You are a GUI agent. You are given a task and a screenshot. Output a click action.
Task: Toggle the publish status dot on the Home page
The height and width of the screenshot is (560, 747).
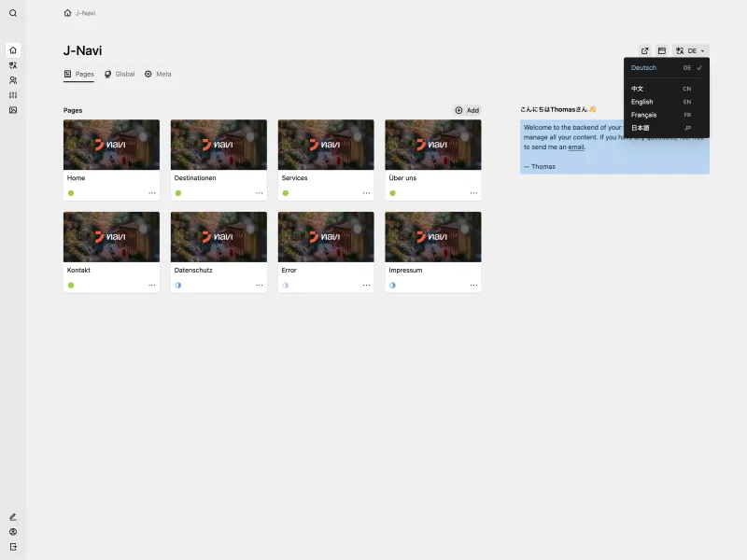(71, 193)
